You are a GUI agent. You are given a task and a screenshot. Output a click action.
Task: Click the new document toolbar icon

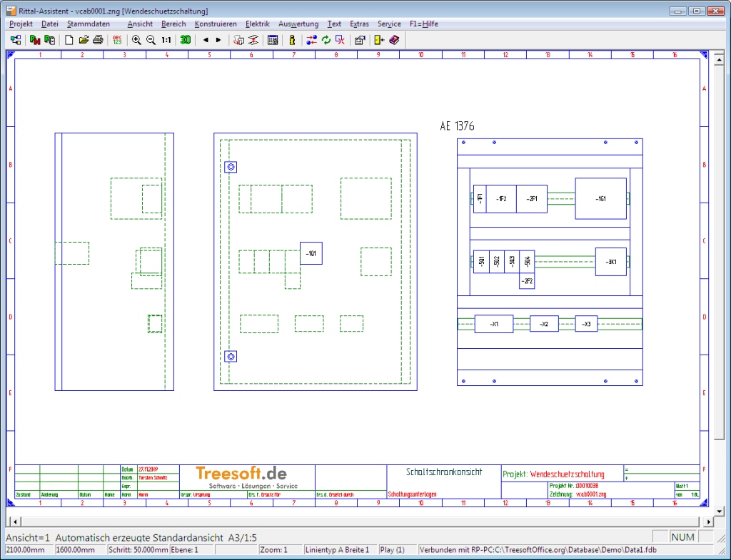[69, 40]
